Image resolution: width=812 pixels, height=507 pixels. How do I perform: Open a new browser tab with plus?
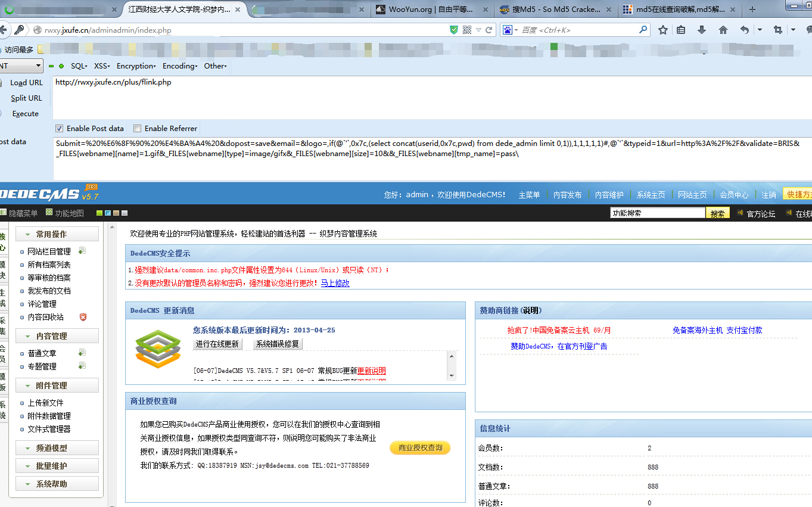pos(752,10)
